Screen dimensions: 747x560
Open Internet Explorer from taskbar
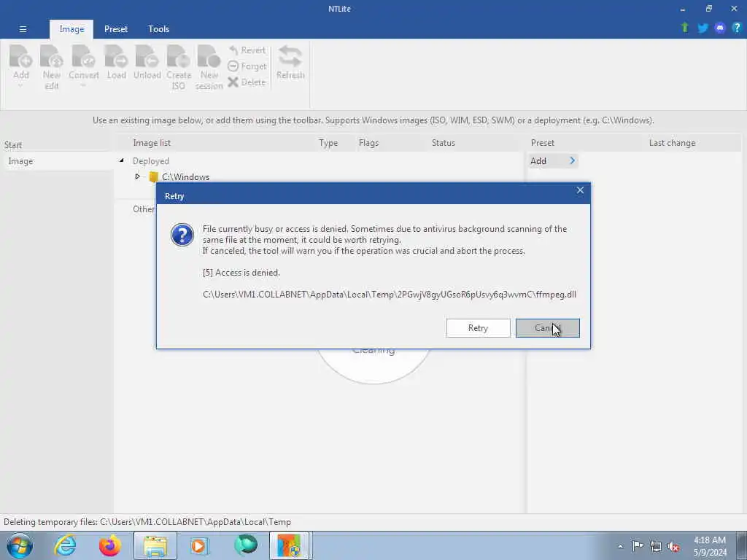[65, 545]
